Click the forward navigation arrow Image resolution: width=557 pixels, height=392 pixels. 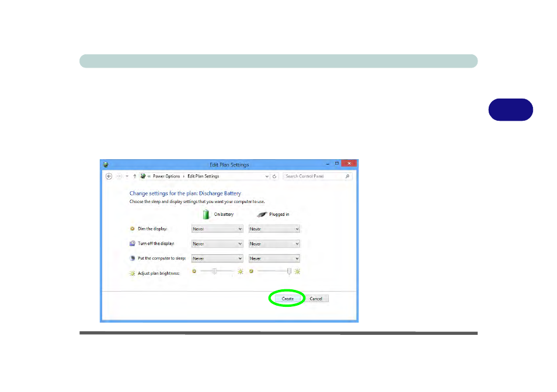point(119,176)
